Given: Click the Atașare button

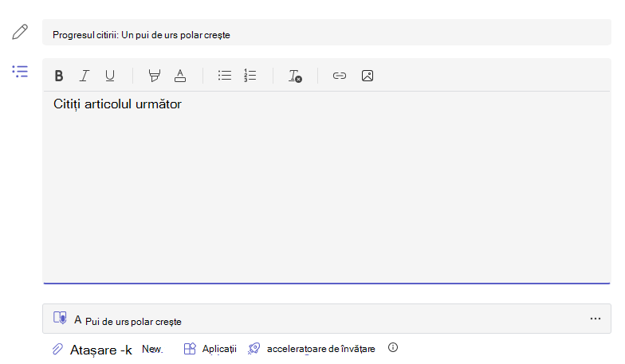Looking at the screenshot, I should pyautogui.click(x=100, y=350).
